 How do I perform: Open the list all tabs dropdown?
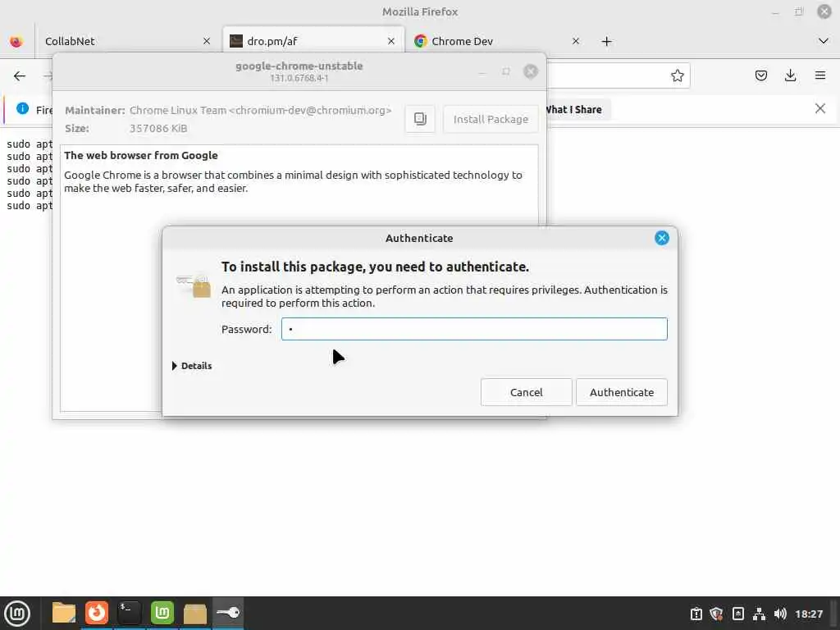point(824,41)
